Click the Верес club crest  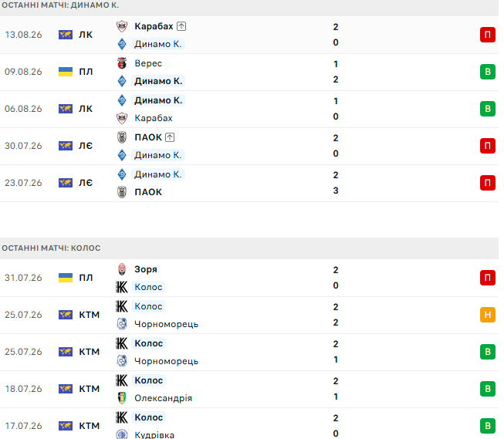point(122,63)
